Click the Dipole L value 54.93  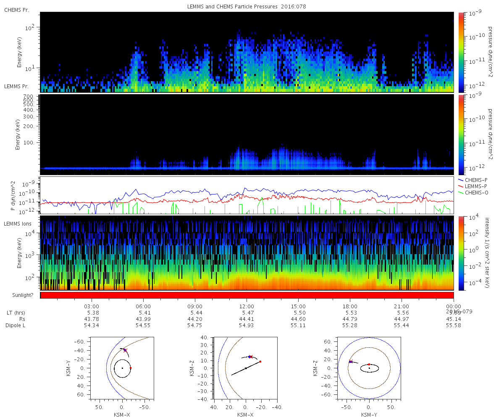(247, 325)
